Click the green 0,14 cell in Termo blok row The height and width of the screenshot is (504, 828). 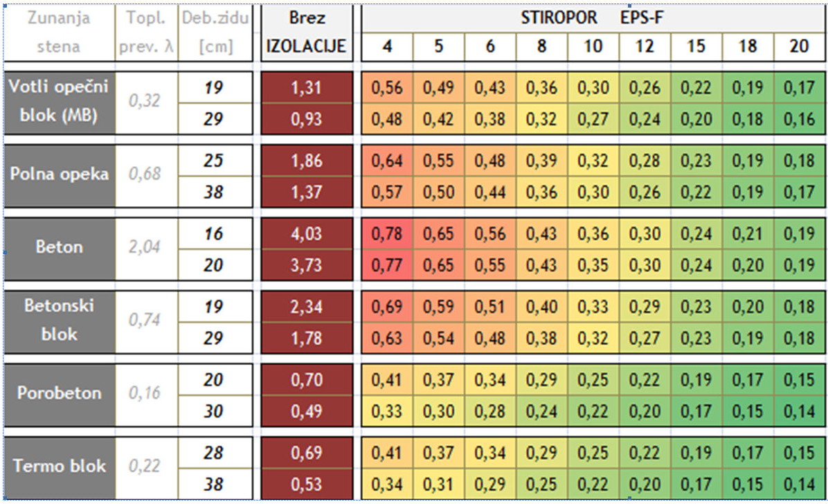tap(800, 484)
